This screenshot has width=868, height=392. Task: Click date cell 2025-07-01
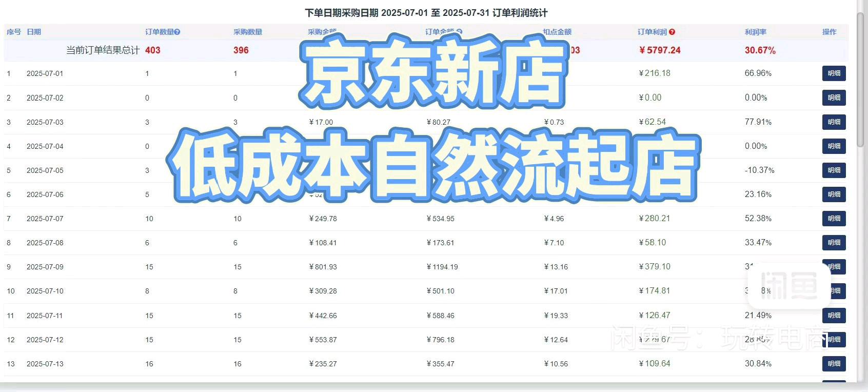click(x=45, y=73)
